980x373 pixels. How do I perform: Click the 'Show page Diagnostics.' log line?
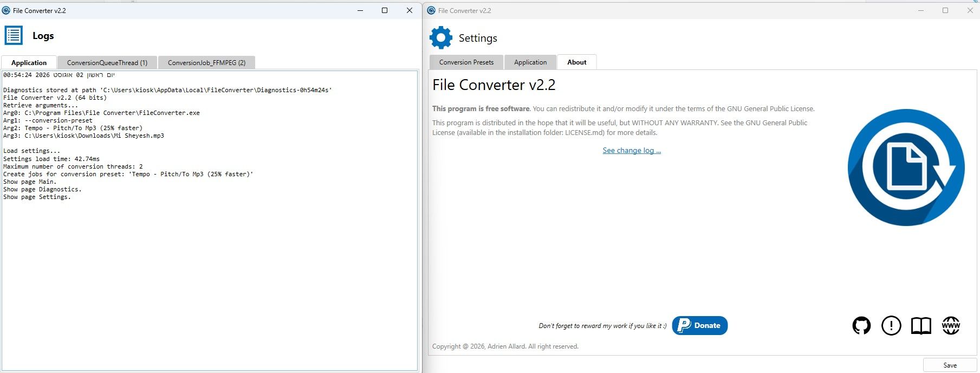tap(42, 189)
